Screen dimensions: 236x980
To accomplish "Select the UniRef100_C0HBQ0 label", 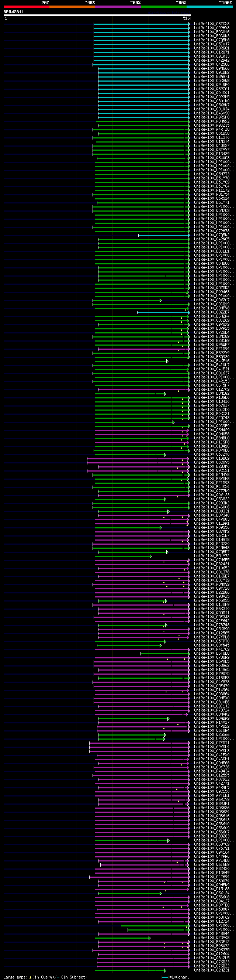I will (x=212, y=264).
